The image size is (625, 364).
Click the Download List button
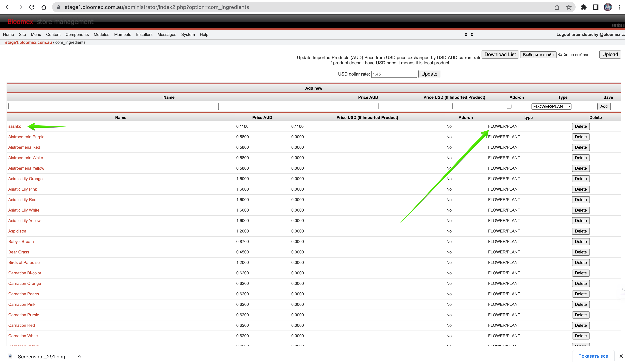[x=500, y=55]
